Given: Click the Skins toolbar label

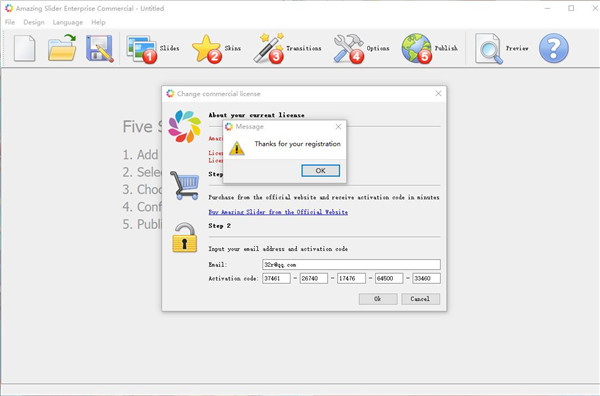Looking at the screenshot, I should click(x=233, y=48).
